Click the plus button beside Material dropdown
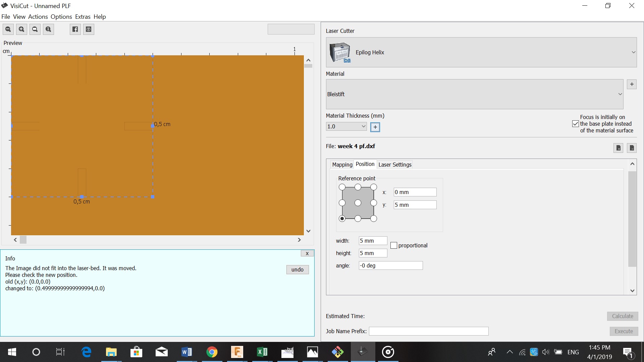Screen dimensions: 644x362 click(632, 84)
